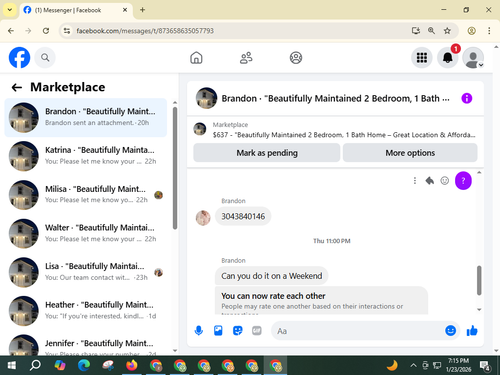This screenshot has width=500, height=375.
Task: Click the chat messages scrollbar thumb
Action: [479, 280]
